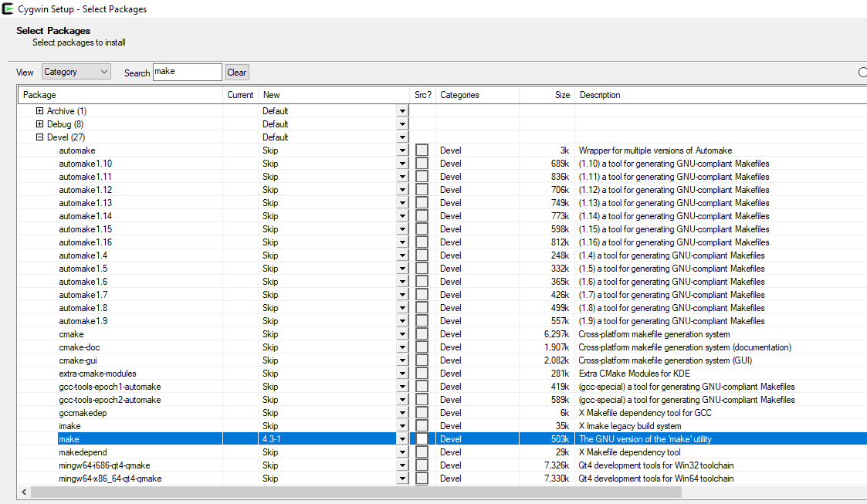
Task: Clear the search field with Clear button
Action: (x=237, y=73)
